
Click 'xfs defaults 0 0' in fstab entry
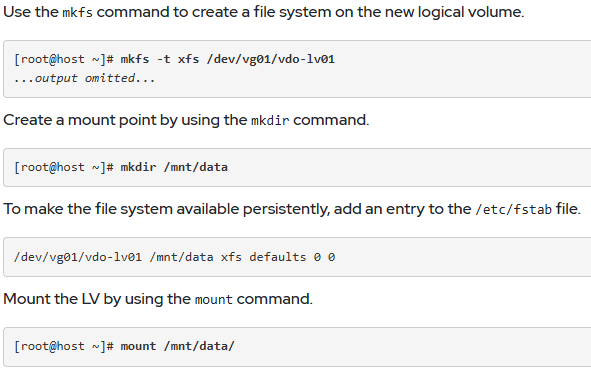pyautogui.click(x=278, y=257)
